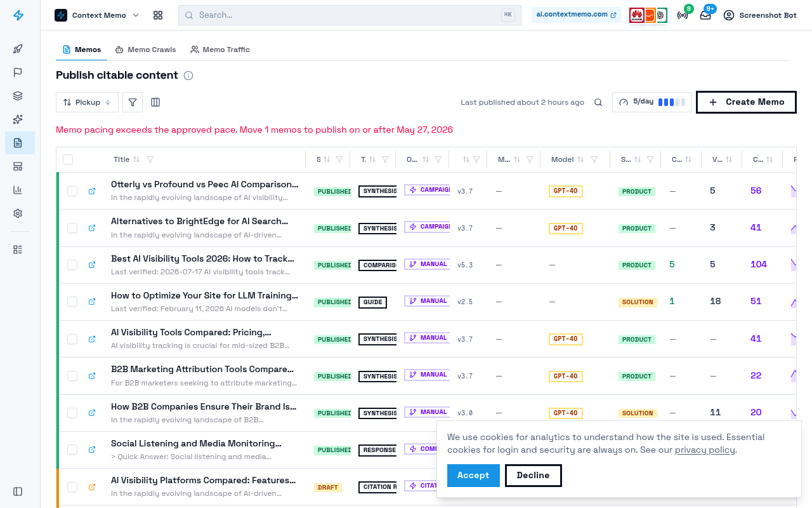Viewport: 812px width, 508px height.
Task: Open the layers stack icon in sidebar
Action: coord(18,96)
